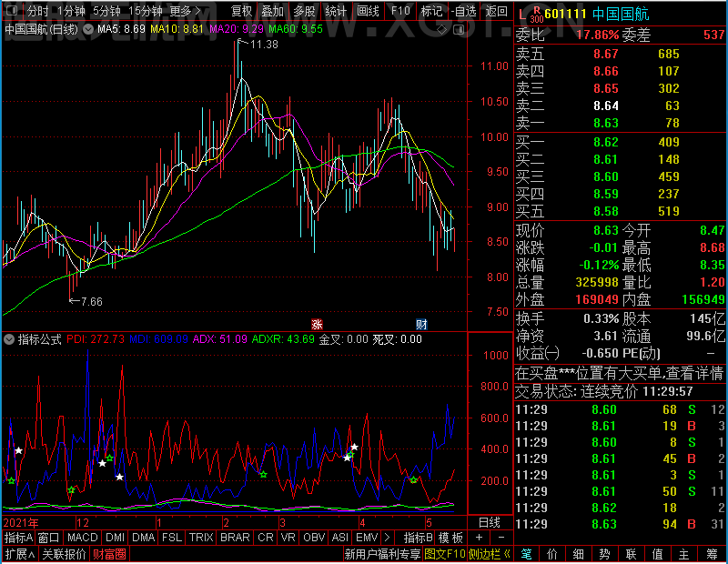The height and width of the screenshot is (564, 728).
Task: Select the CR indicator
Action: 266,538
